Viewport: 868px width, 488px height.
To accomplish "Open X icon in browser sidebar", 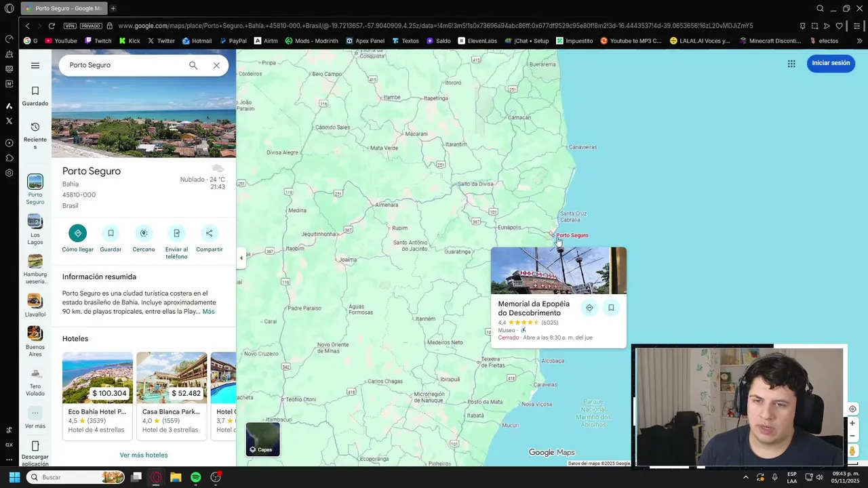I will (9, 121).
